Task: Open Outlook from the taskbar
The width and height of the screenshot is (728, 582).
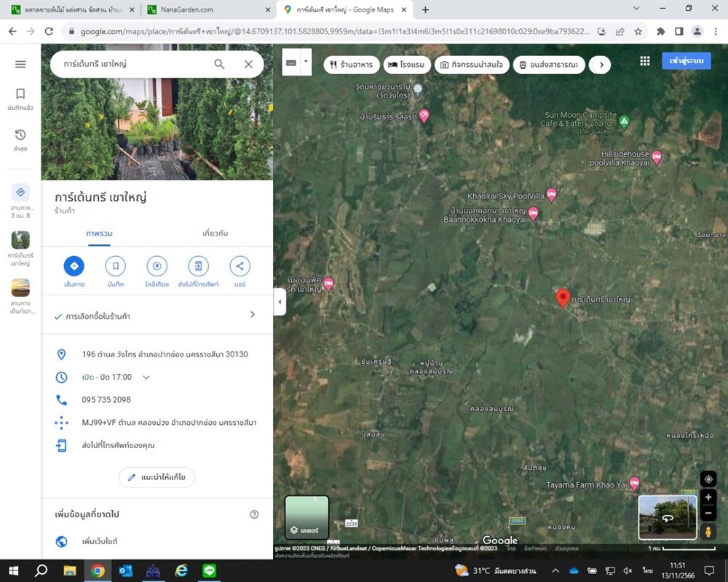Action: pyautogui.click(x=125, y=570)
